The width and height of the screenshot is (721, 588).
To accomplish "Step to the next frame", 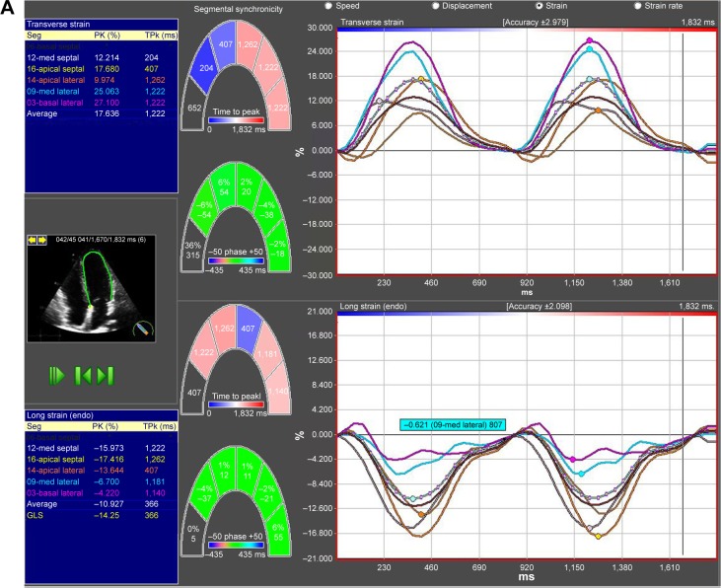I will click(106, 374).
